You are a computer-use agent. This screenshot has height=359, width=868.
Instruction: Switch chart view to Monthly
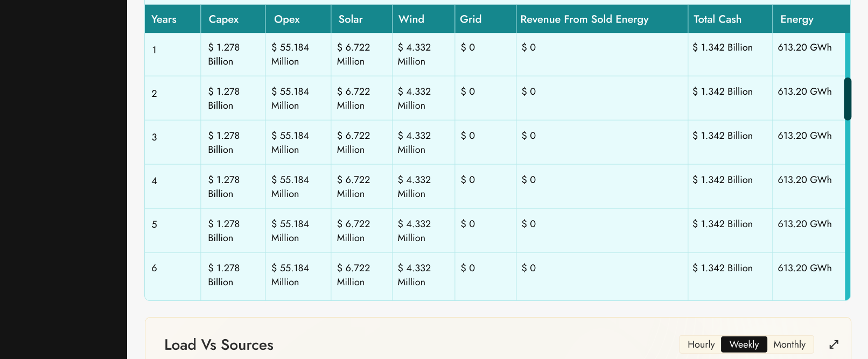(x=789, y=344)
